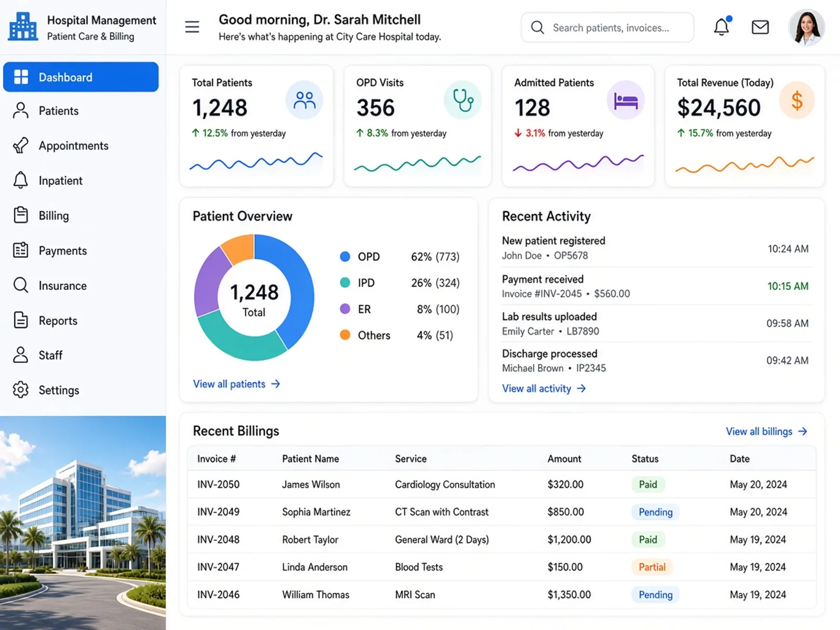
Task: Click the Paid badge for INV-2048
Action: click(x=648, y=540)
